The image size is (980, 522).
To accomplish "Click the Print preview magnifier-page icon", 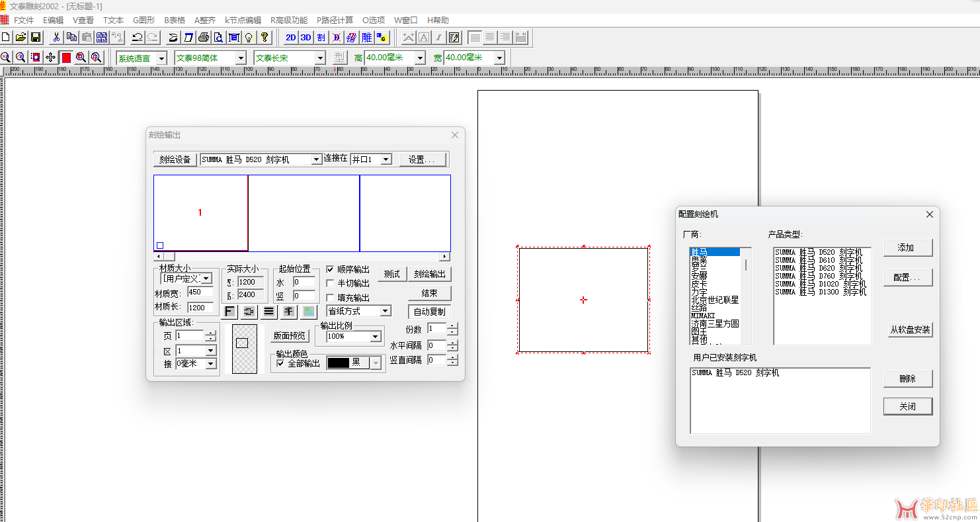I will [218, 37].
